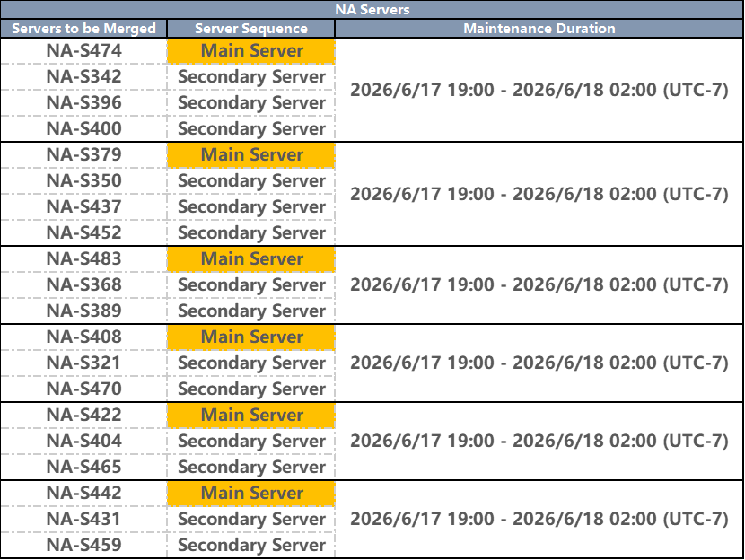Select Secondary Server cell for NA-S465
The image size is (745, 560).
click(x=251, y=468)
